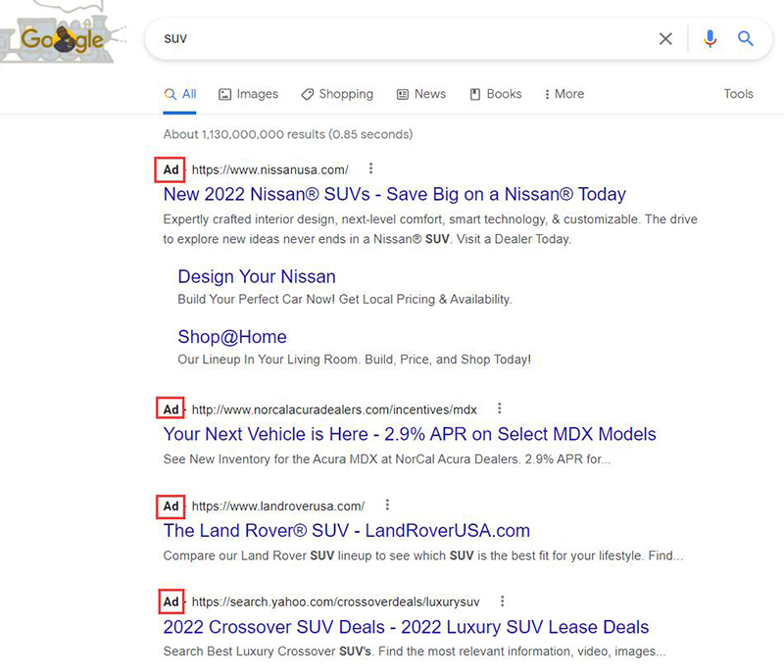Click the See New Inventory for the Acura MDX text
This screenshot has height=672, width=784.
point(387,459)
